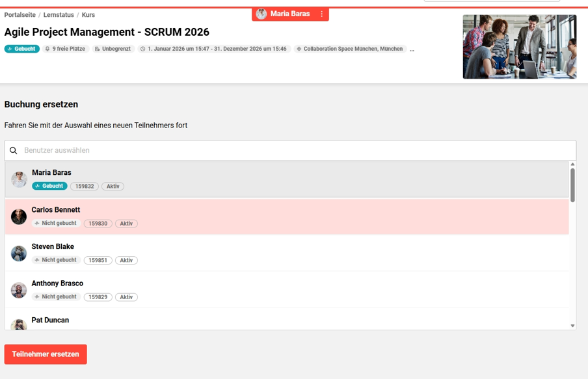Open the three-dot menu beside Maria Baras banner
Viewport: 588px width, 379px height.
321,14
